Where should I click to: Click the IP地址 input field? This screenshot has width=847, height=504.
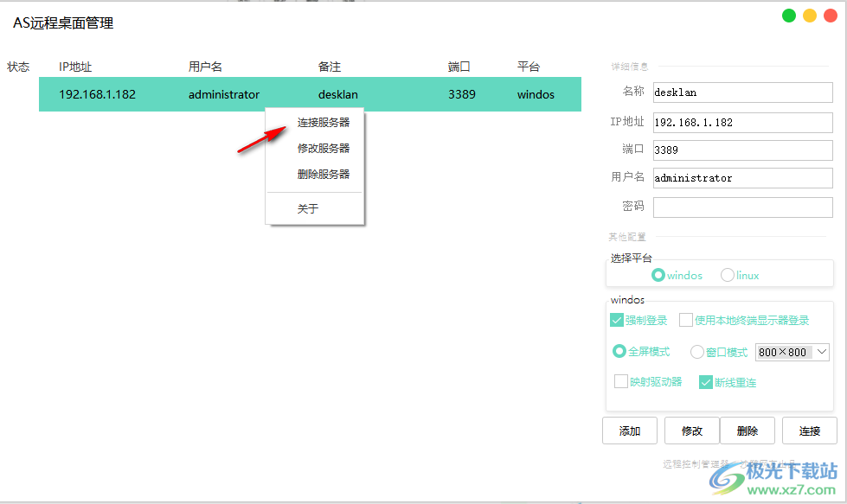click(742, 123)
